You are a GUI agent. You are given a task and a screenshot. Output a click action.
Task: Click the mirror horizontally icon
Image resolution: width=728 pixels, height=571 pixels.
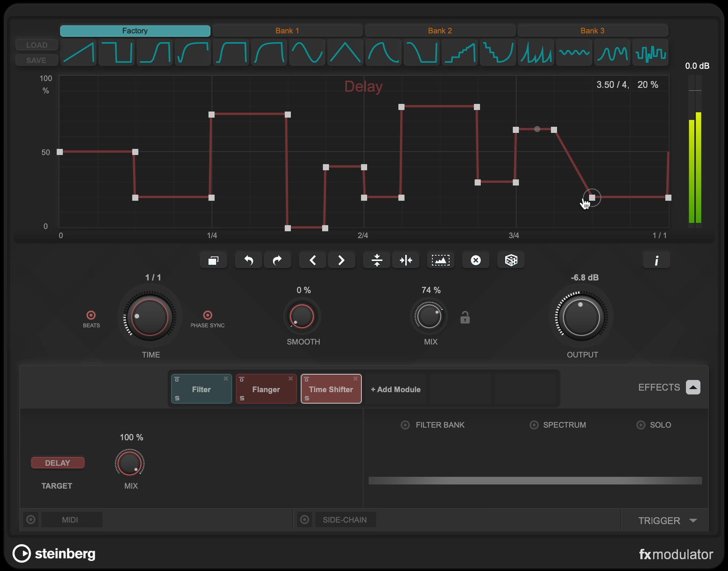pos(406,261)
